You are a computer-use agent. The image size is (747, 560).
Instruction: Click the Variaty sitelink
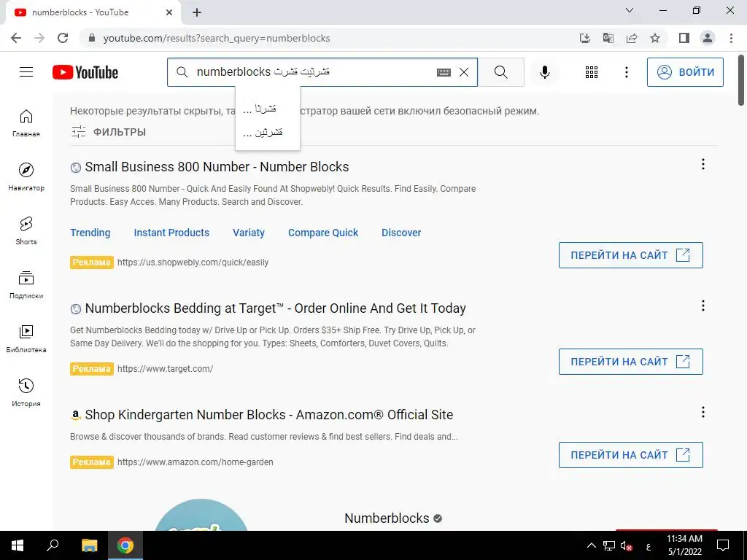(249, 233)
